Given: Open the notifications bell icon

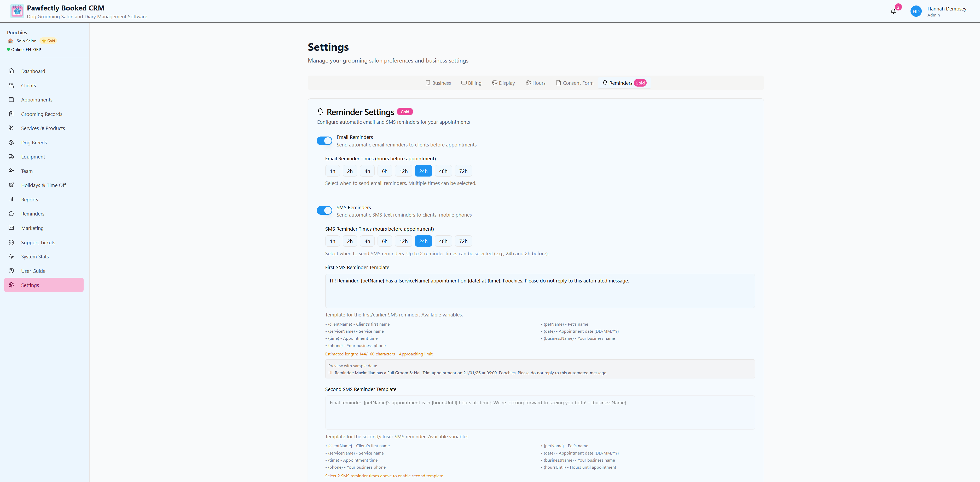Looking at the screenshot, I should pos(893,12).
